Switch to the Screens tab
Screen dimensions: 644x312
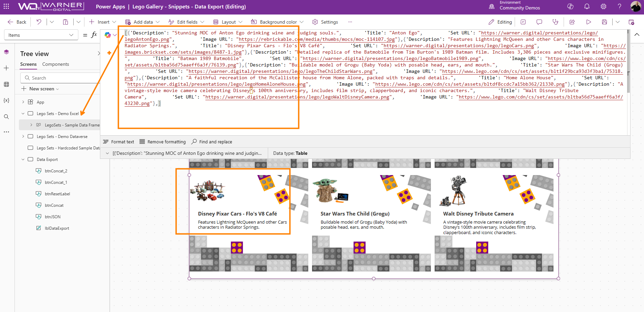pos(28,64)
